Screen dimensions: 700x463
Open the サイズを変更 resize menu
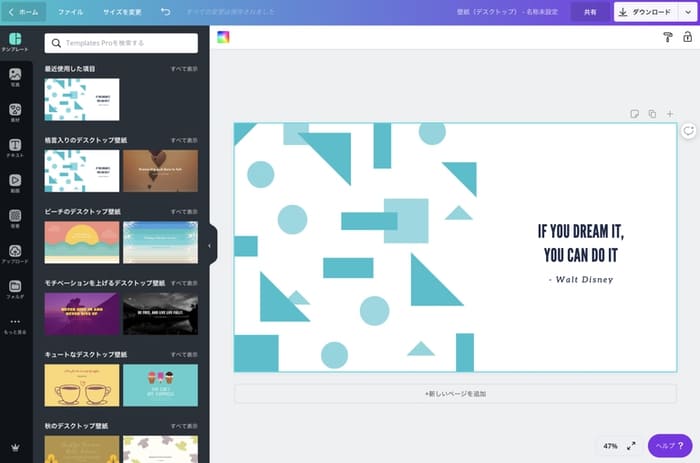coord(122,12)
